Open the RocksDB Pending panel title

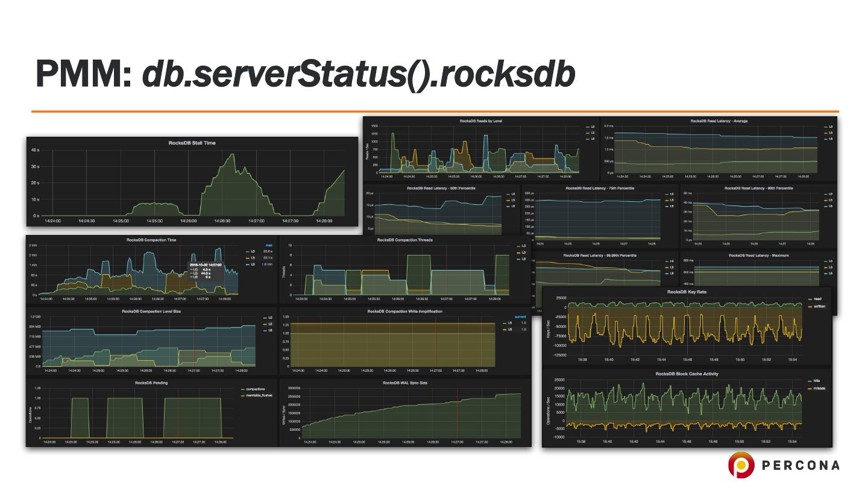(151, 383)
